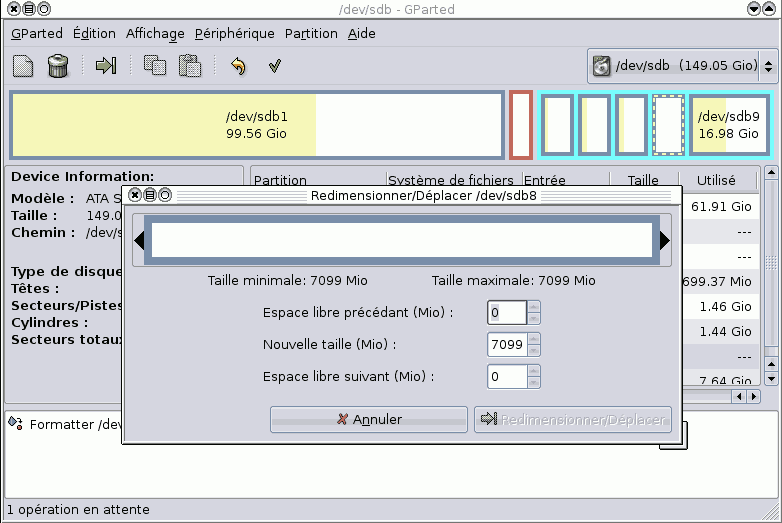Apply all operations with the checkmark icon
This screenshot has width=782, height=523.
(x=273, y=66)
